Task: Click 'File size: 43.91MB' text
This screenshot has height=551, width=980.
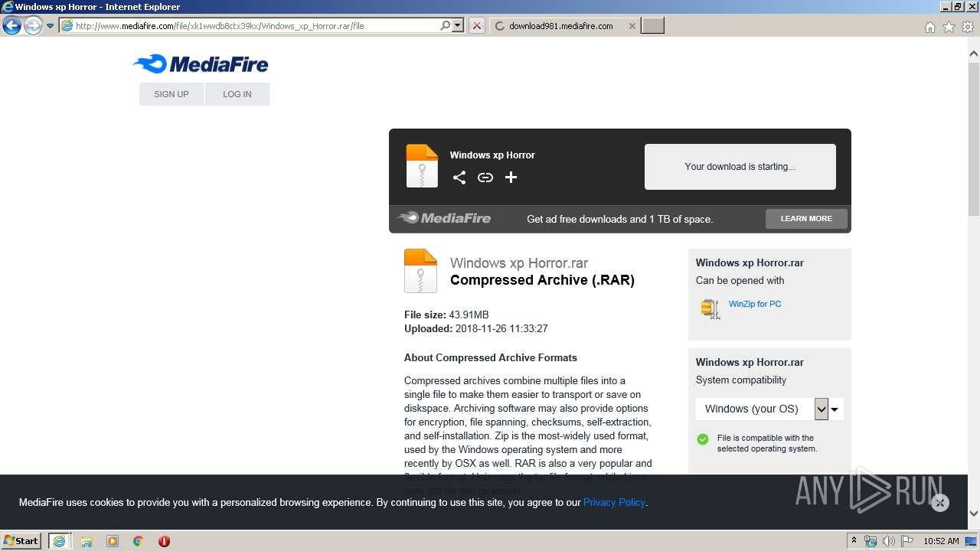Action: 446,315
